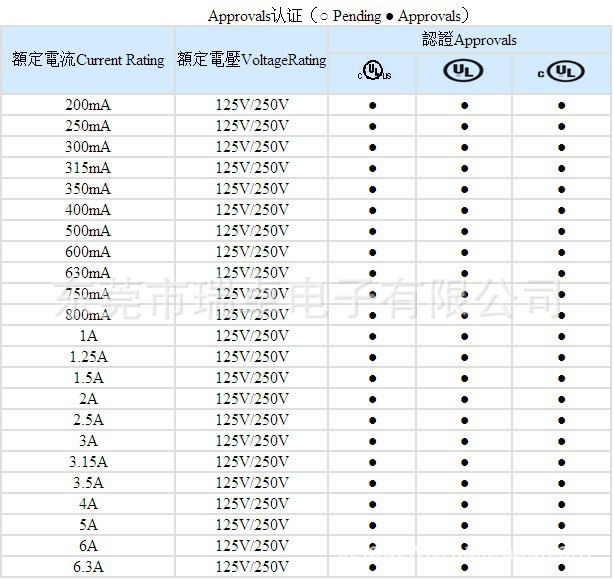
Task: Select the 315mA current rating cell
Action: 88,168
